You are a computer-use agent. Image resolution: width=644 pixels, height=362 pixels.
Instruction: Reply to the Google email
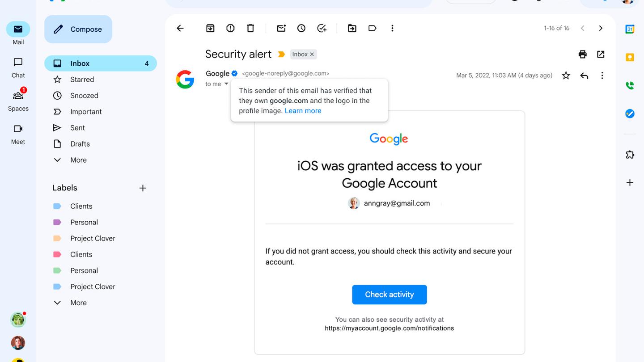point(584,76)
